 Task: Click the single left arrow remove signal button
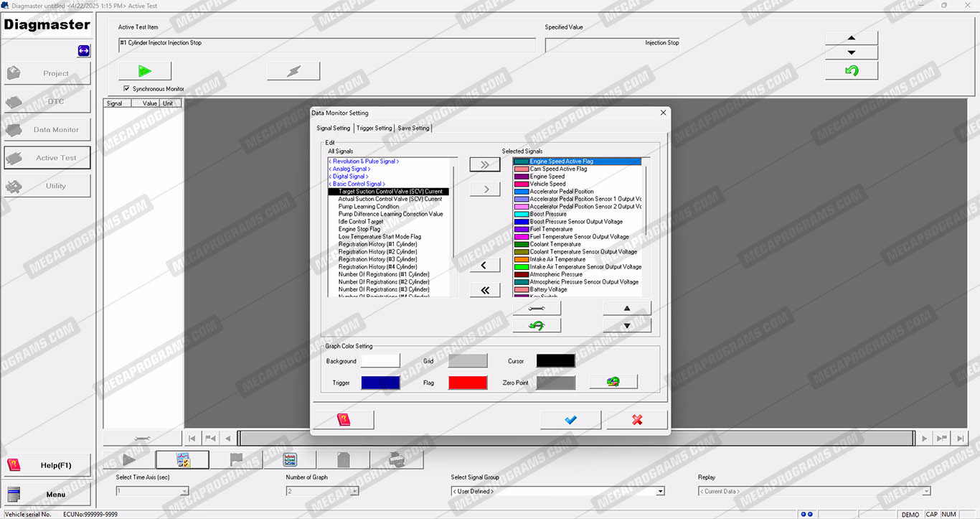pyautogui.click(x=485, y=266)
